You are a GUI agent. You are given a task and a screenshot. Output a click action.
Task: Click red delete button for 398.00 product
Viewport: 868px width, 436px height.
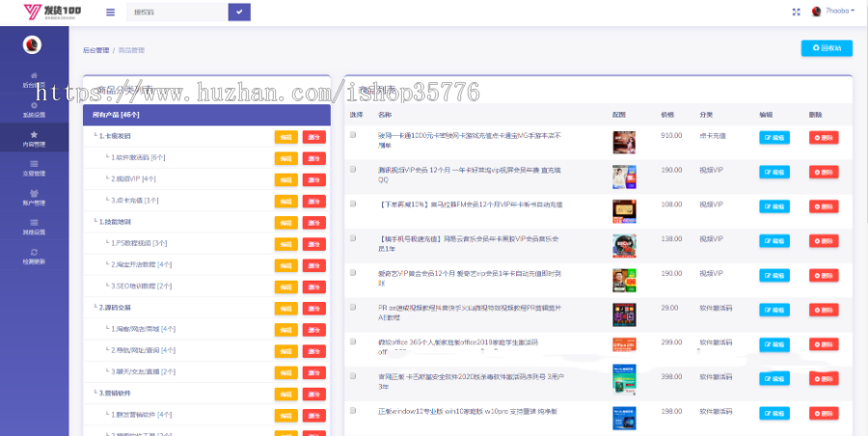824,379
